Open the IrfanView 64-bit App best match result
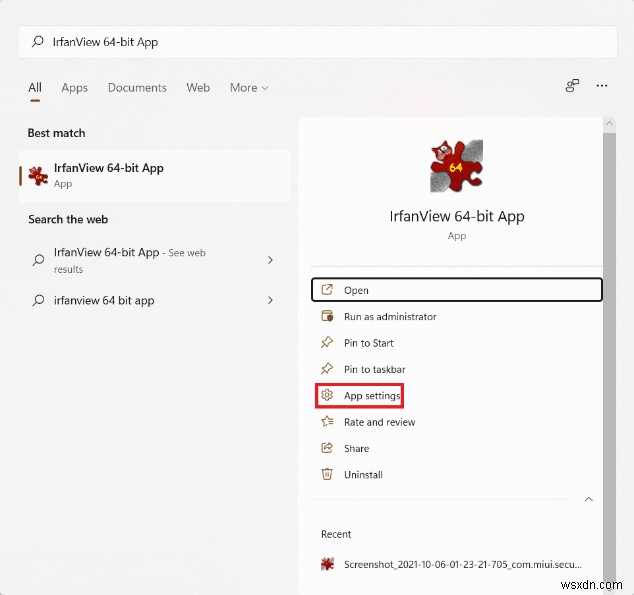Image resolution: width=634 pixels, height=595 pixels. tap(155, 176)
